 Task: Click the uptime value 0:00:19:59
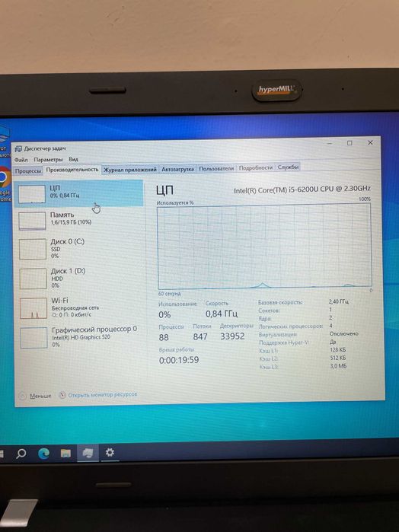pyautogui.click(x=179, y=360)
